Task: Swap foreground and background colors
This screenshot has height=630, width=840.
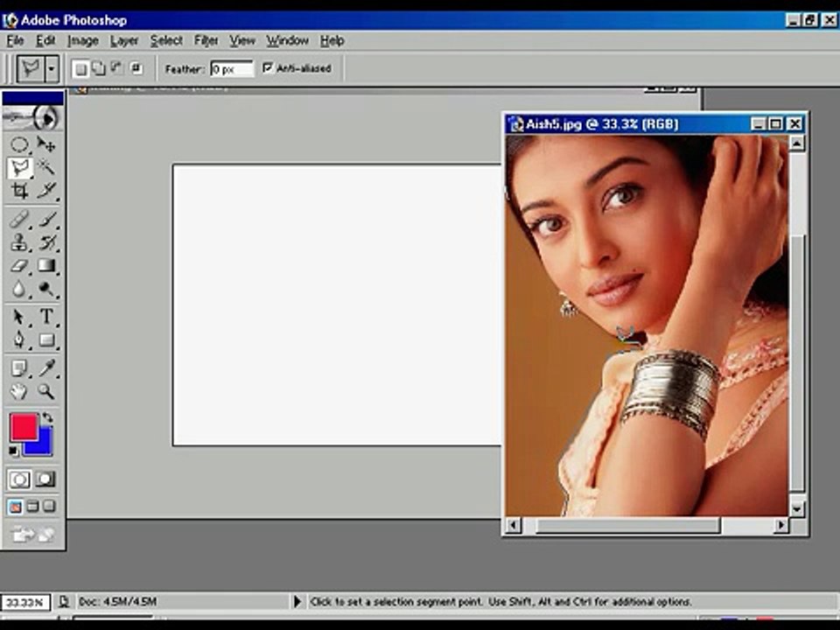Action: coord(48,417)
